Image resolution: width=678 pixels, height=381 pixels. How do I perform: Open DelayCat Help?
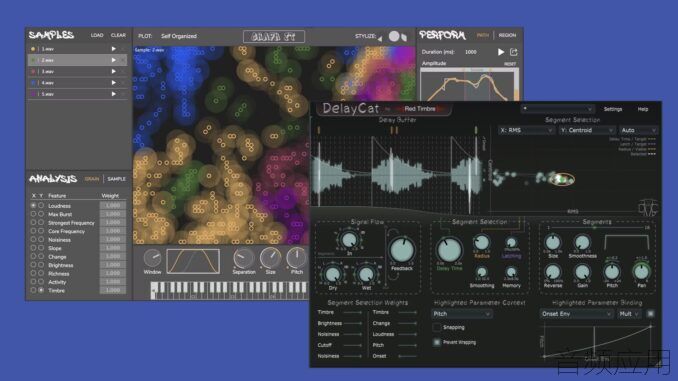click(x=643, y=109)
